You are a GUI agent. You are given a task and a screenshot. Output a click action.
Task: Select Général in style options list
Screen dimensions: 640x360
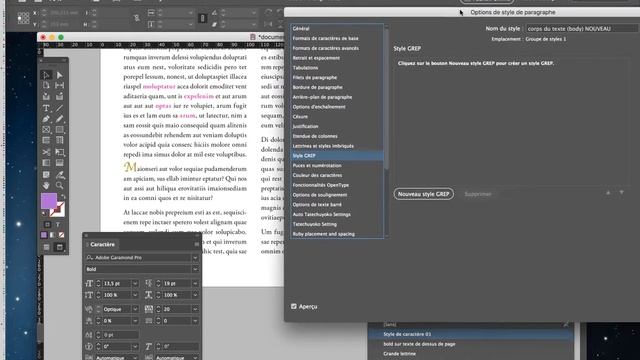click(337, 29)
